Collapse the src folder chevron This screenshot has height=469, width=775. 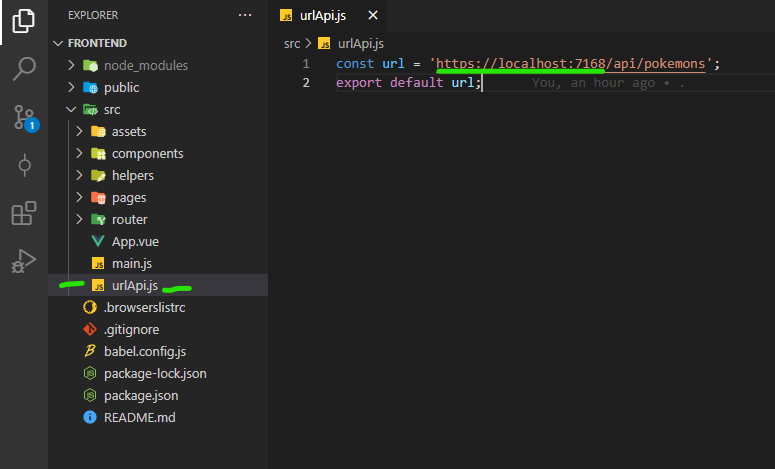71,109
